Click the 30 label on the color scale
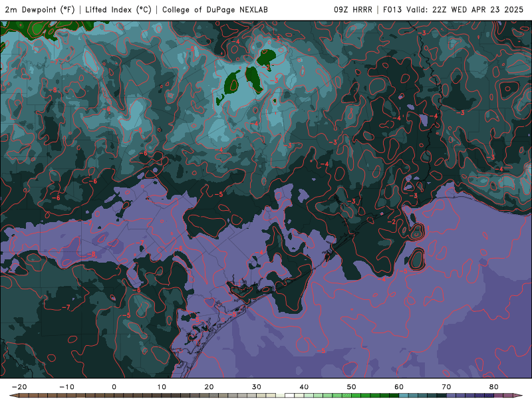 click(257, 387)
